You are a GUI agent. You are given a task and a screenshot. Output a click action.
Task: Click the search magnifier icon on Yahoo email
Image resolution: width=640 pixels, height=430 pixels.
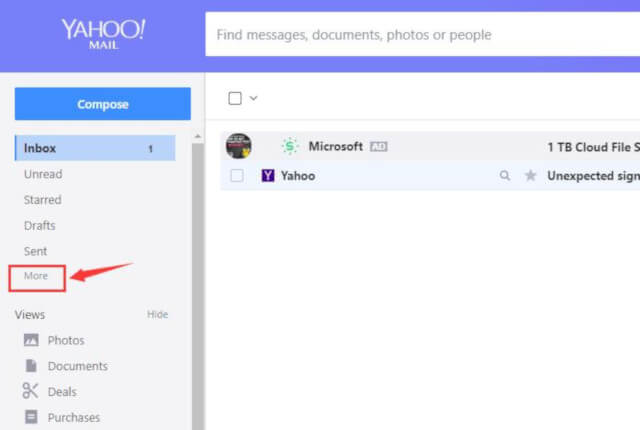(505, 176)
